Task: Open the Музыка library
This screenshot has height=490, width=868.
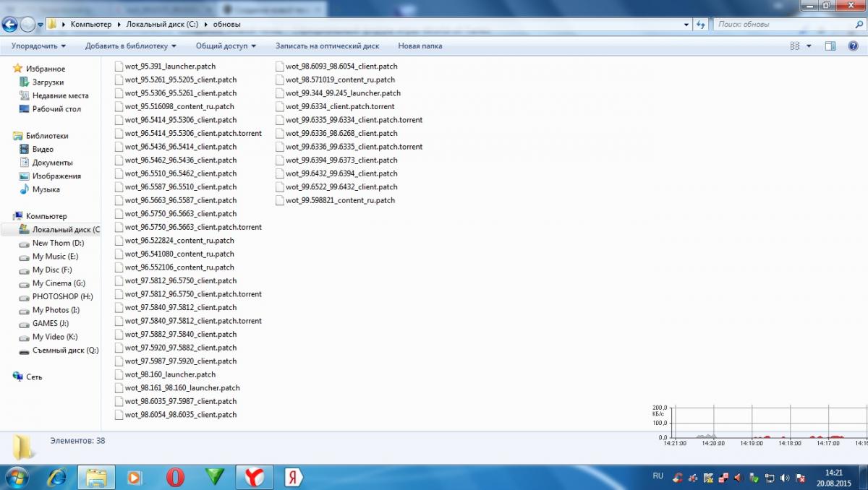Action: 46,189
